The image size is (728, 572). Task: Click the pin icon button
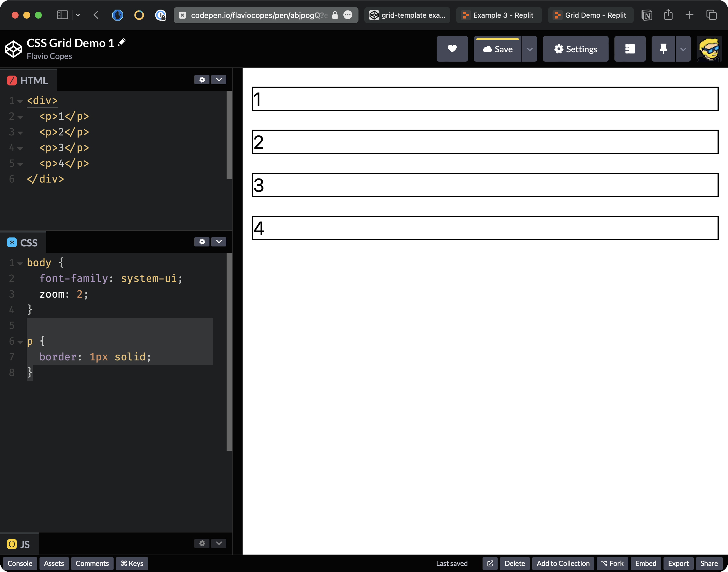click(x=663, y=49)
